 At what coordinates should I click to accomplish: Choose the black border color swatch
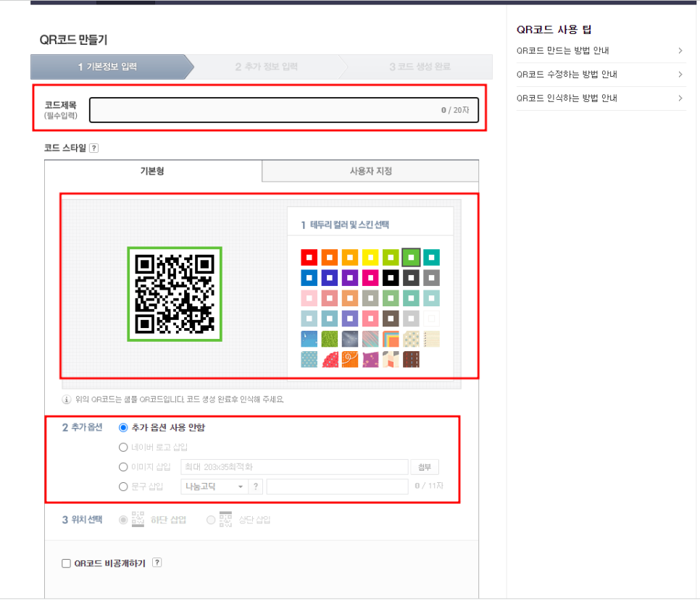tap(391, 278)
